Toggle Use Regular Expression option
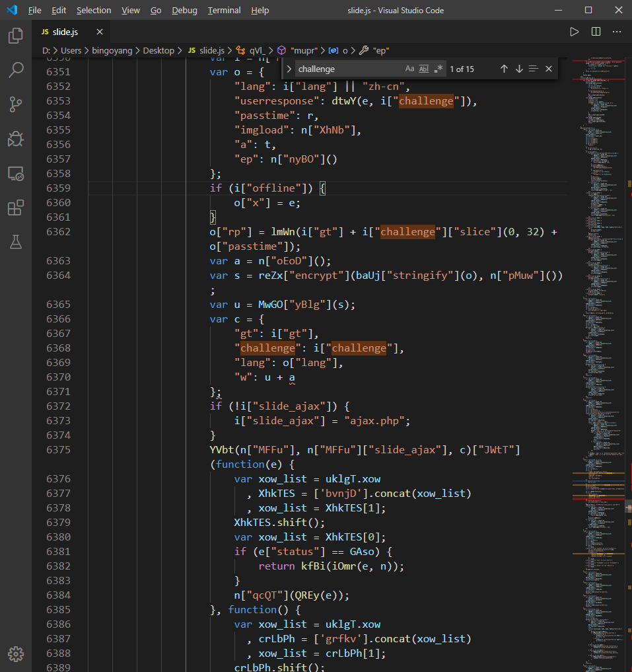This screenshot has width=632, height=672. [x=438, y=69]
